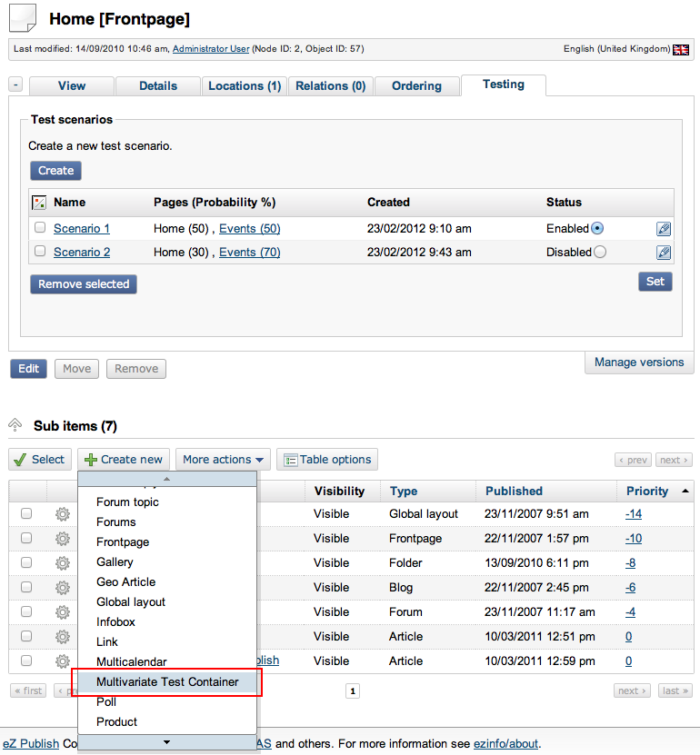The width and height of the screenshot is (700, 755).
Task: Switch to the Ordering tab
Action: click(416, 86)
